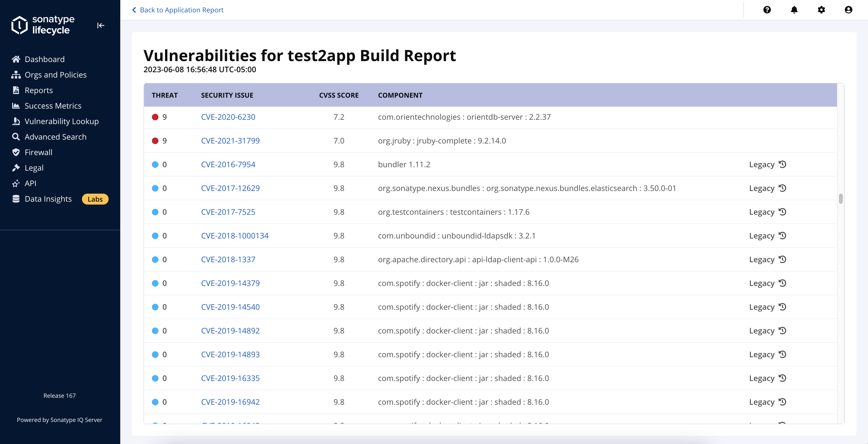This screenshot has height=444, width=868.
Task: Open CVE-2016-7954 security issue link
Action: 228,164
